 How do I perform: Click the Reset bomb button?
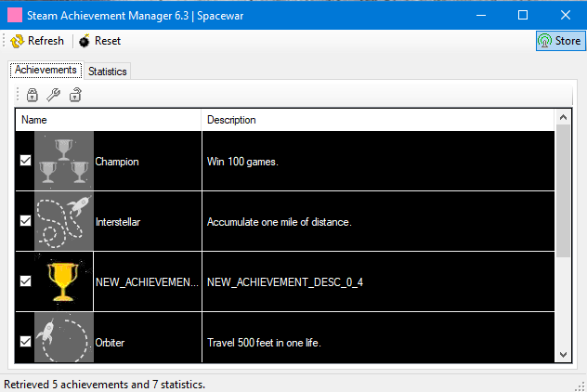(99, 41)
